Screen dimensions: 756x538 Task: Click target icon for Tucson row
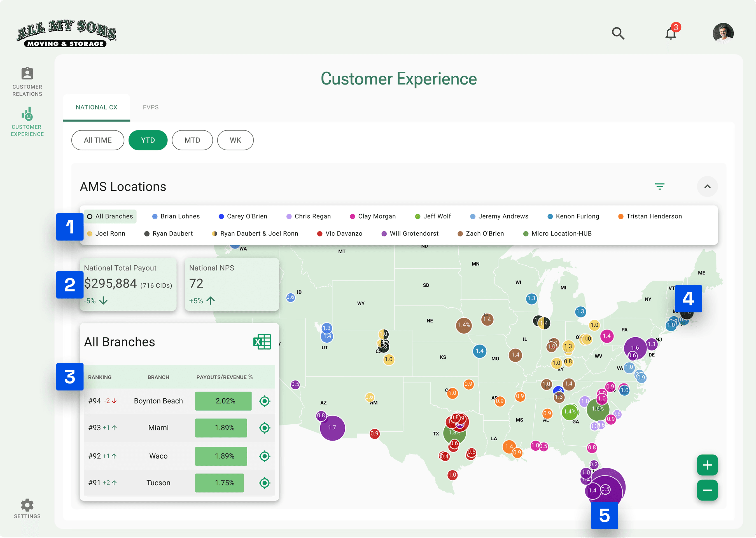coord(264,483)
